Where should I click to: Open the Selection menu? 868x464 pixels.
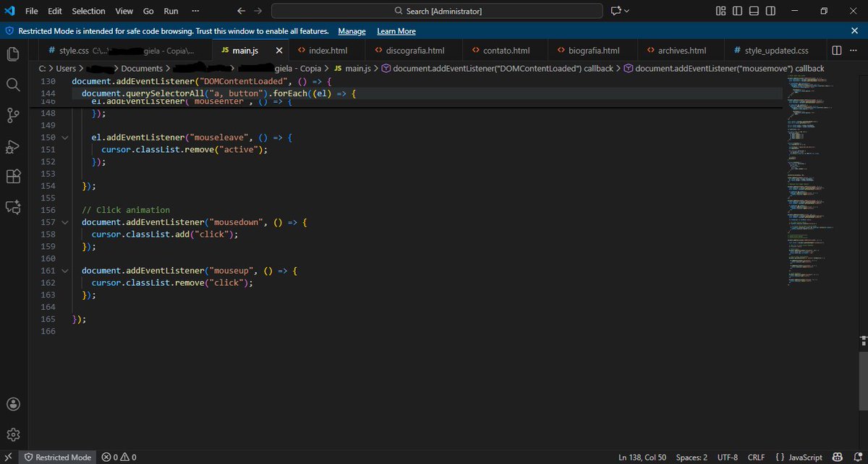pos(88,11)
